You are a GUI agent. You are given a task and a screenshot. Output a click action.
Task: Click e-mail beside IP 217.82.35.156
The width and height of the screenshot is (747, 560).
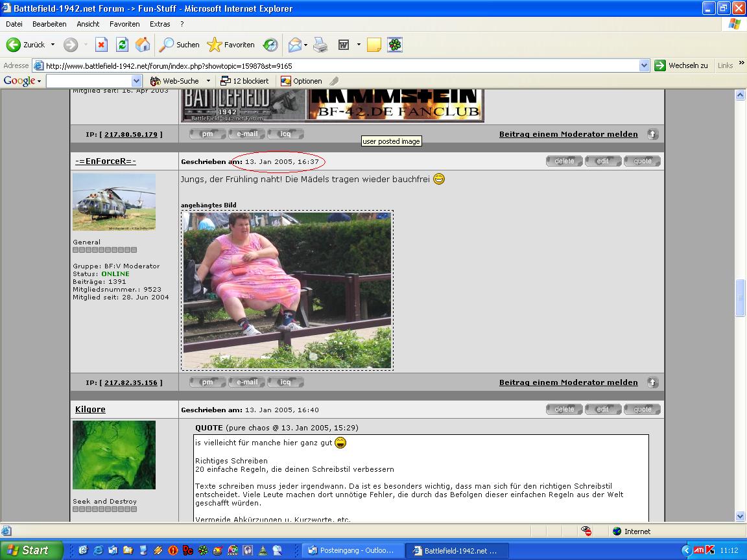tap(247, 382)
